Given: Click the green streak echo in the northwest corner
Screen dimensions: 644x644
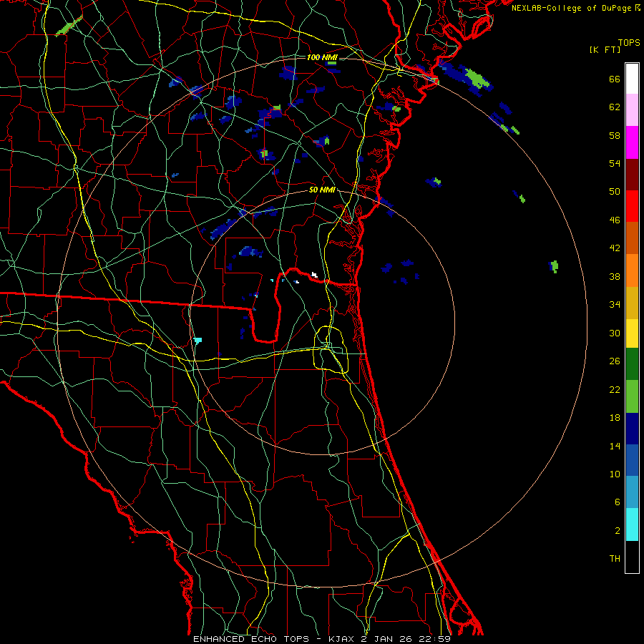Looking at the screenshot, I should (69, 26).
